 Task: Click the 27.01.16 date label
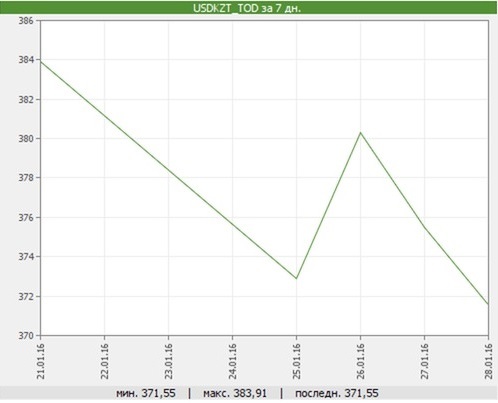pos(425,361)
